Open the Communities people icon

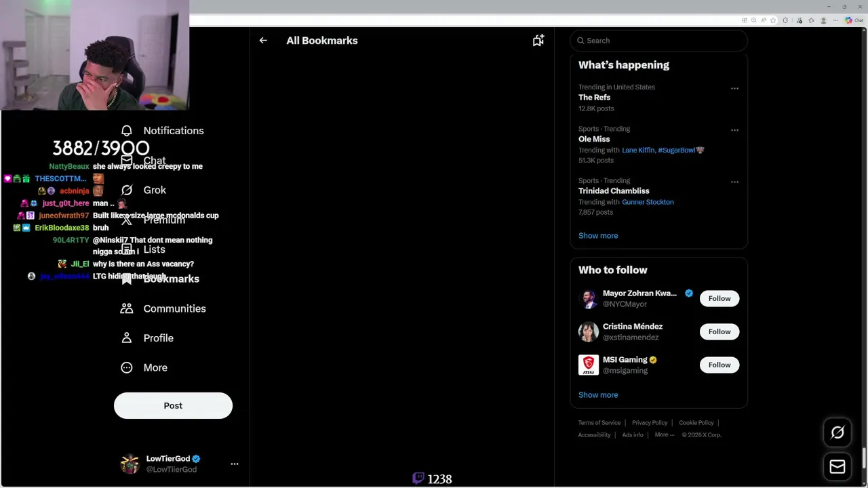(x=127, y=308)
